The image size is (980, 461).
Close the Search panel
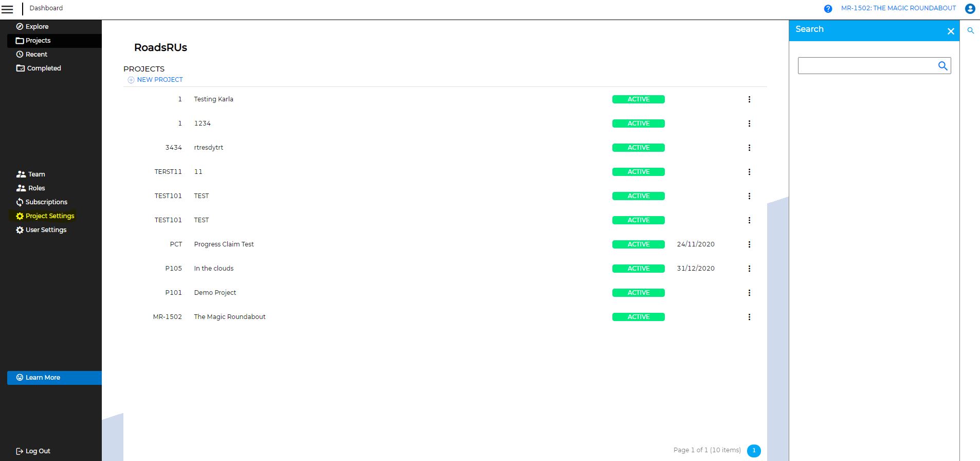951,31
